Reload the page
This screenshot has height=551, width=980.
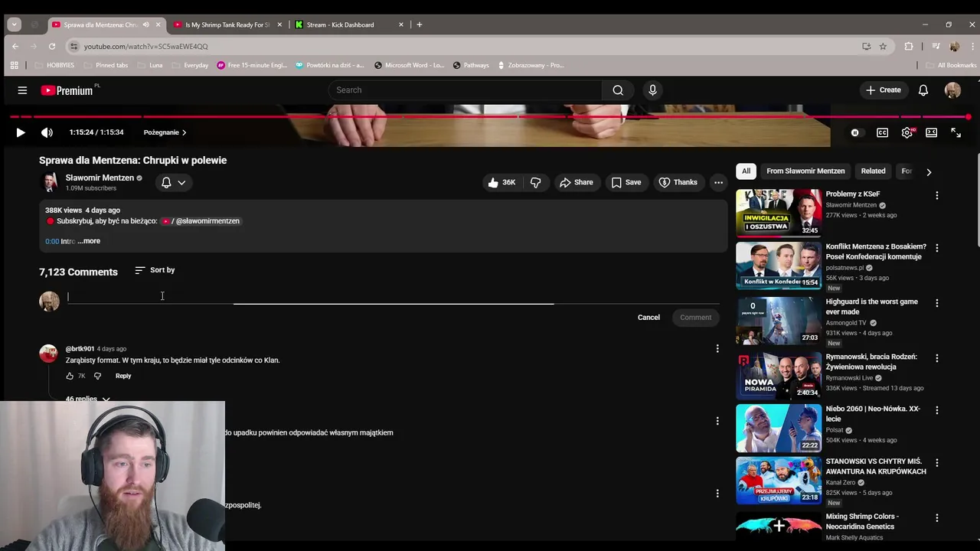click(52, 46)
